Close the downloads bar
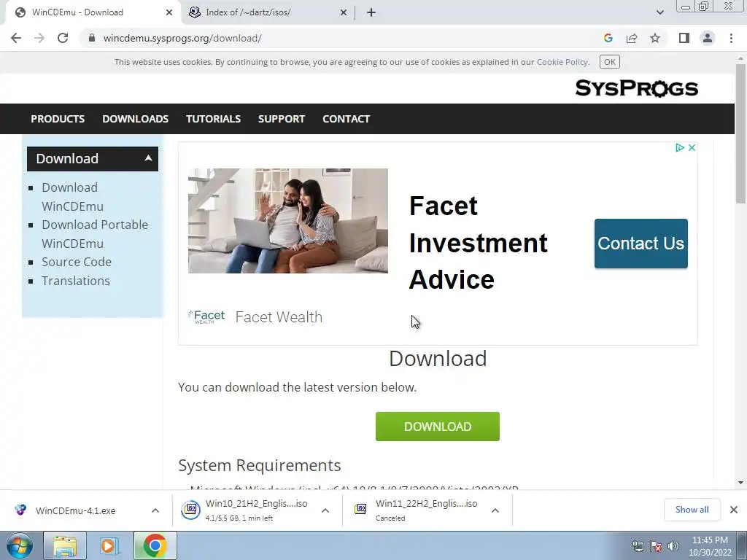Screen dimensions: 747x560 pyautogui.click(x=734, y=510)
